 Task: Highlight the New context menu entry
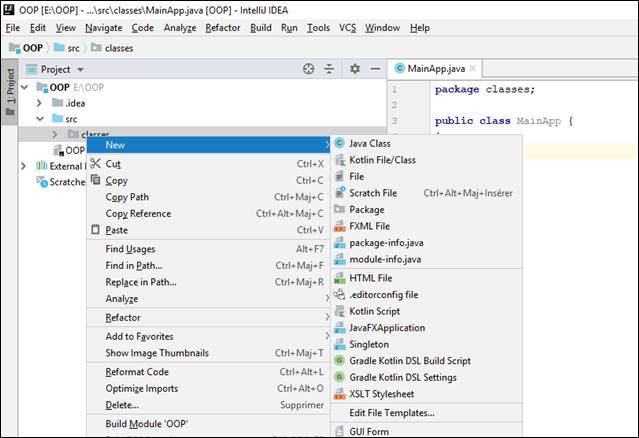coord(208,145)
